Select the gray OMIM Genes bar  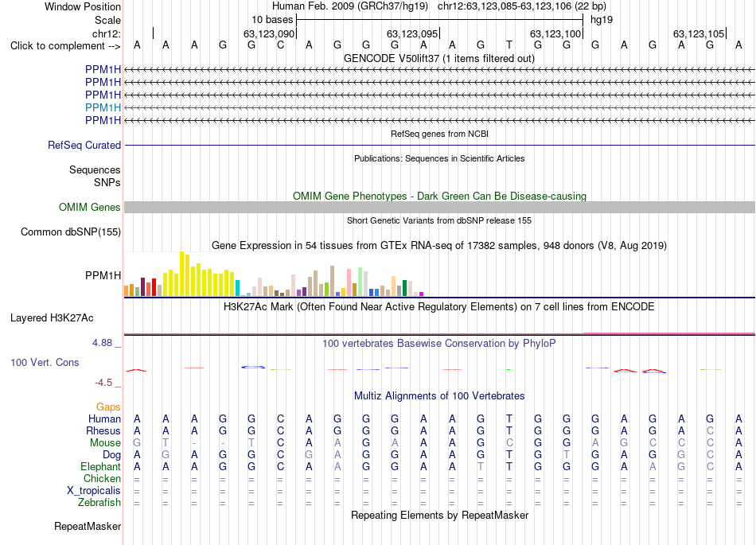439,207
